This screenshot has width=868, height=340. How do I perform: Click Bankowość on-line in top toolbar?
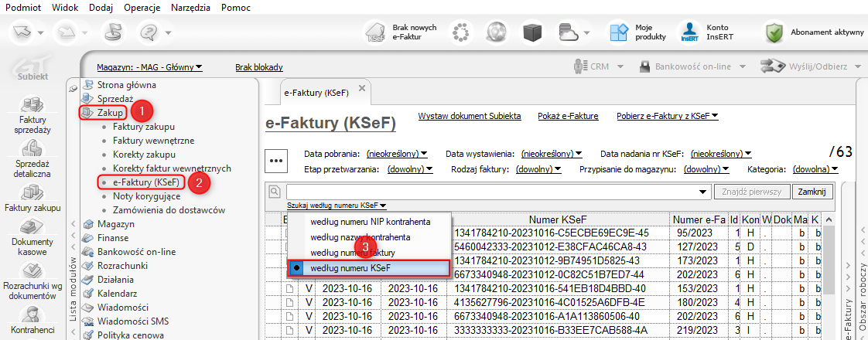pos(692,66)
